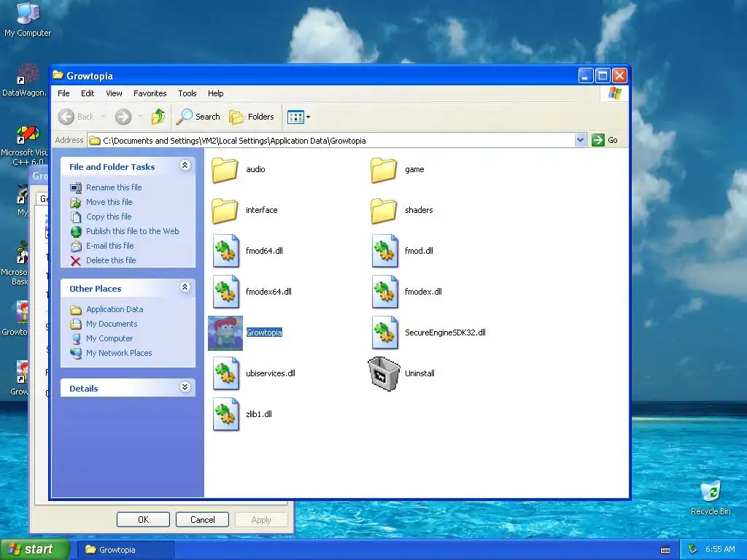Select the Growtopia application icon

point(225,332)
